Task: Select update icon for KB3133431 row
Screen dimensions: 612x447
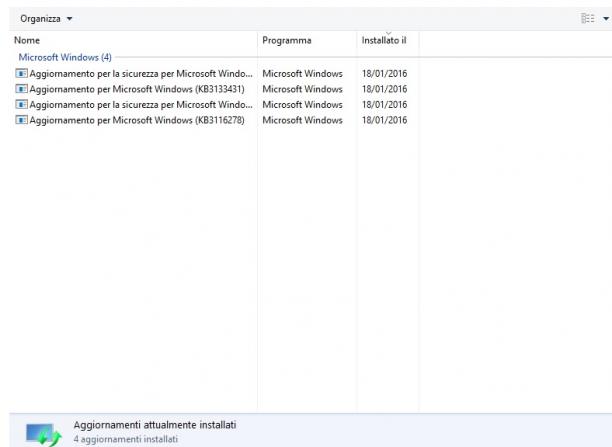Action: (21, 89)
